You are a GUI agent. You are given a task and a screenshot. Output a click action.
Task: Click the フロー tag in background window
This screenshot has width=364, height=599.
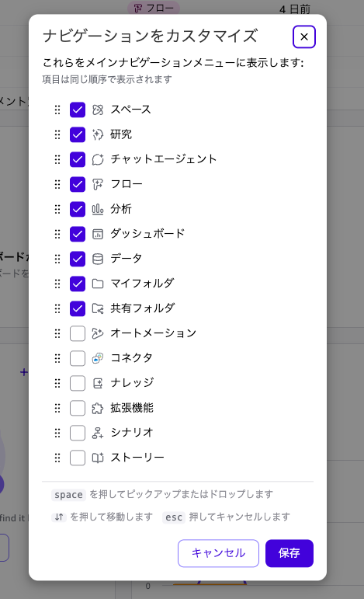point(154,8)
